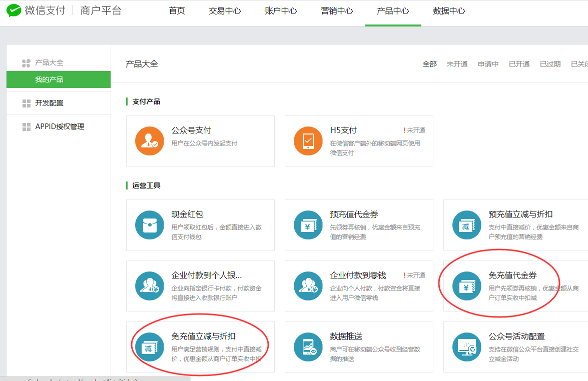Image resolution: width=588 pixels, height=381 pixels.
Task: Click description 用户在公众号内发起支付
Action: tap(204, 143)
